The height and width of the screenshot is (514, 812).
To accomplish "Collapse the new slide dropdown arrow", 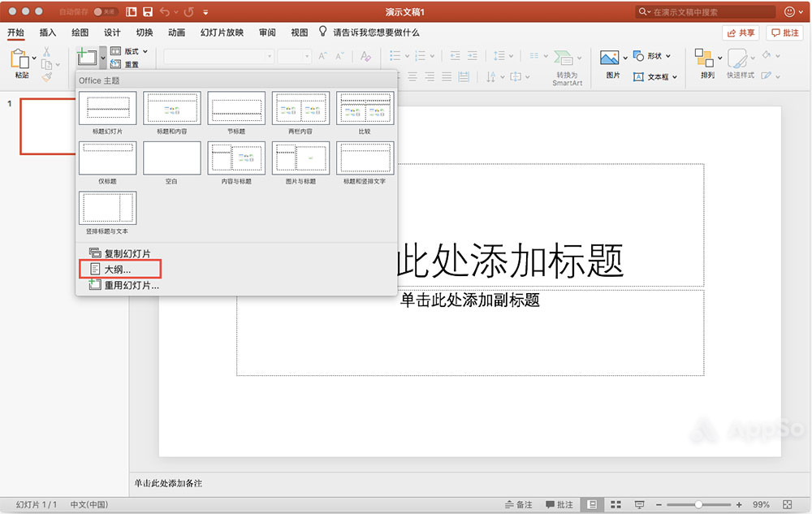I will [x=103, y=58].
